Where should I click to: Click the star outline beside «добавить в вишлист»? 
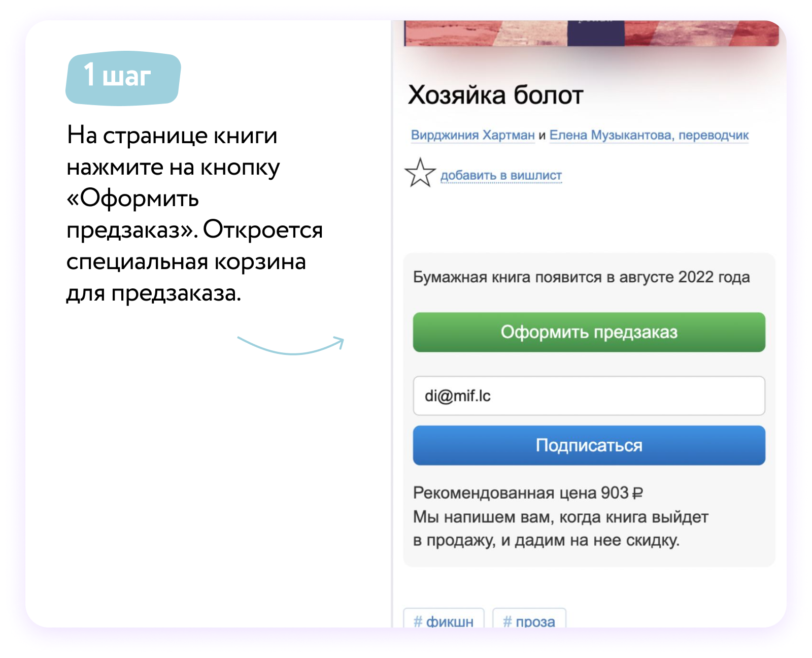[x=420, y=175]
